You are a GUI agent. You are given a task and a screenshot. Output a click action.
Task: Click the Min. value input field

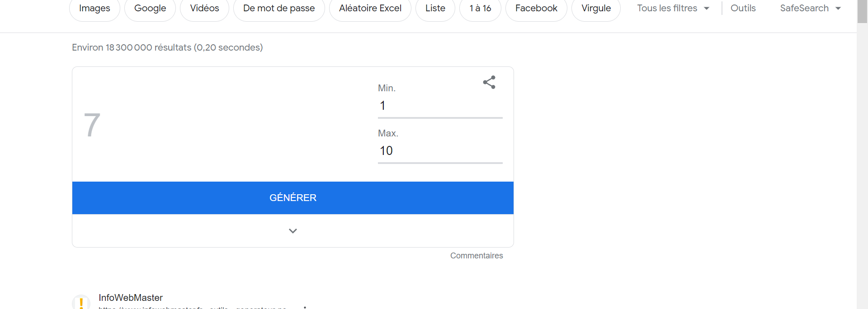point(440,106)
